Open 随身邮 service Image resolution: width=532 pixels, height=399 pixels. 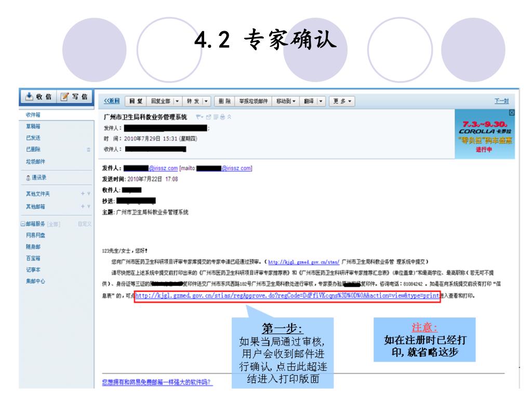click(x=33, y=247)
